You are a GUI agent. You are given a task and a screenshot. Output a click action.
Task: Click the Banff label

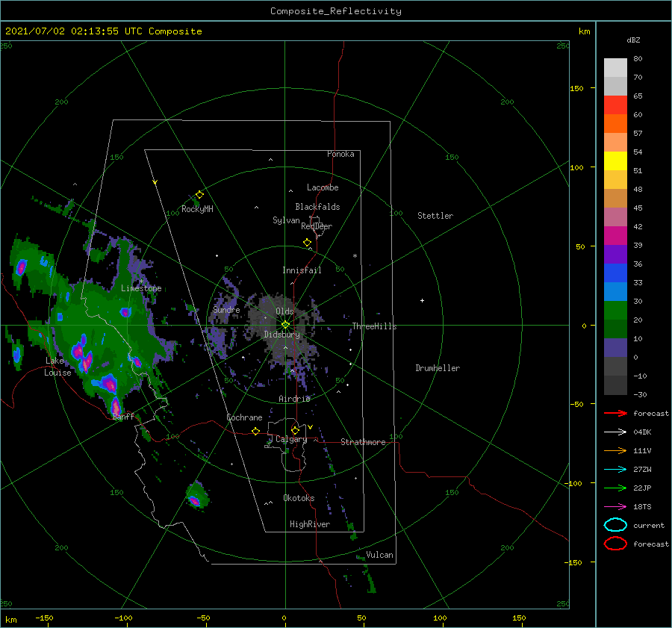(123, 417)
